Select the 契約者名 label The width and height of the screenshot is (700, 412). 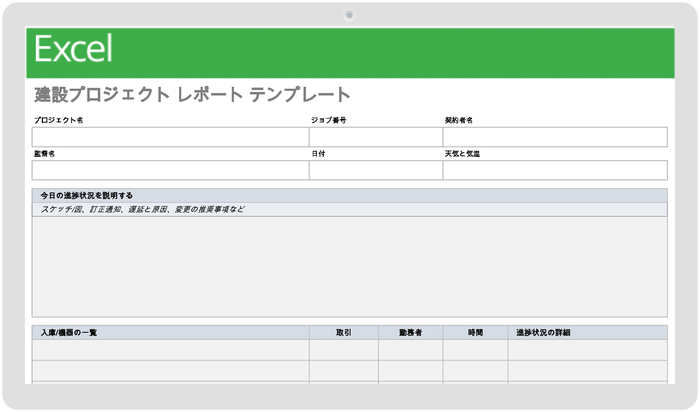click(x=458, y=120)
